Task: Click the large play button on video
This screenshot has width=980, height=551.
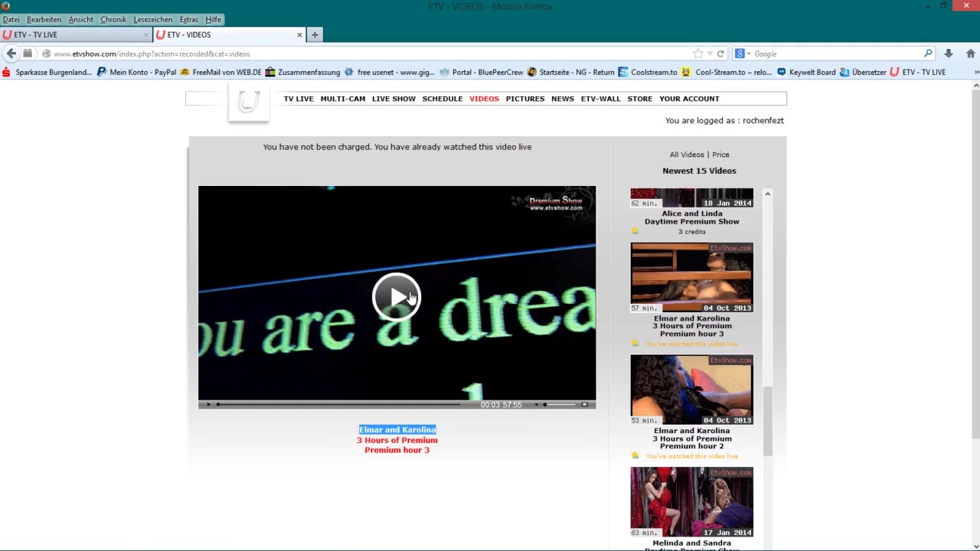Action: coord(396,297)
